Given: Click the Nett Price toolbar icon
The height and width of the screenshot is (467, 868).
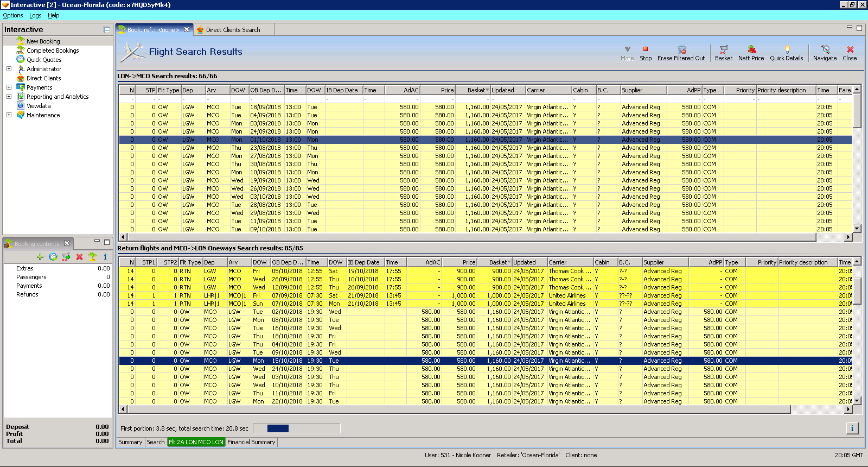Looking at the screenshot, I should (x=751, y=49).
